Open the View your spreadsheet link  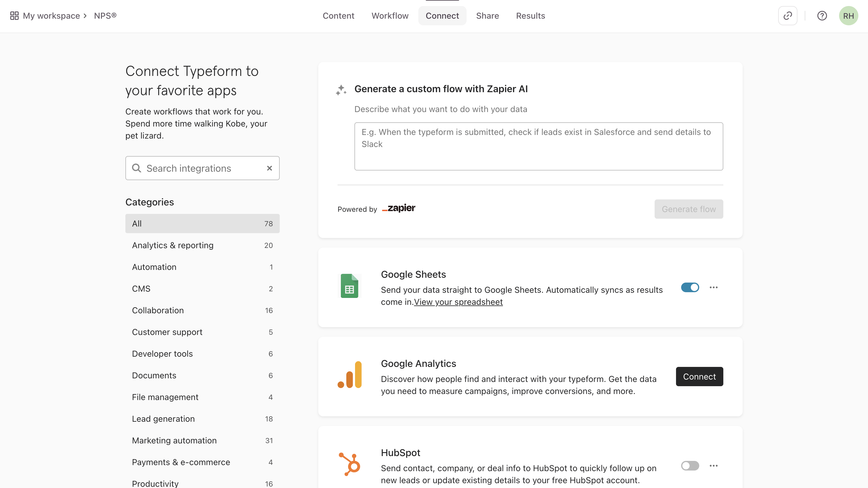(458, 302)
